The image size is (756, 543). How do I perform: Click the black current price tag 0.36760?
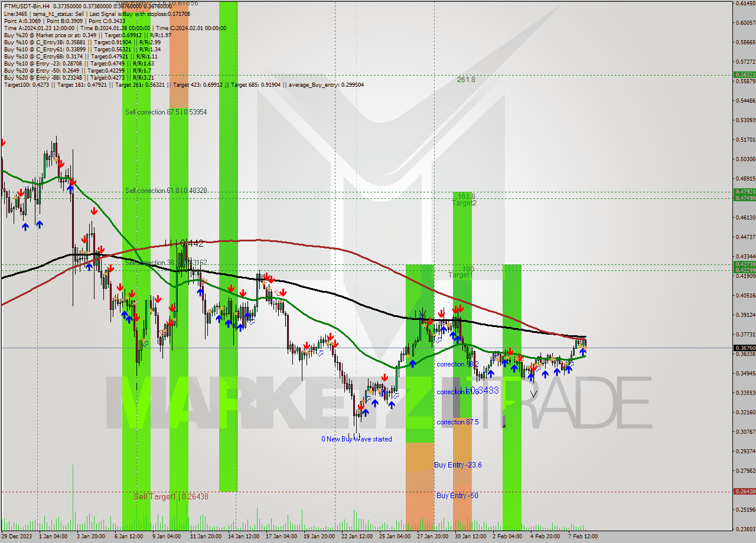coord(744,348)
